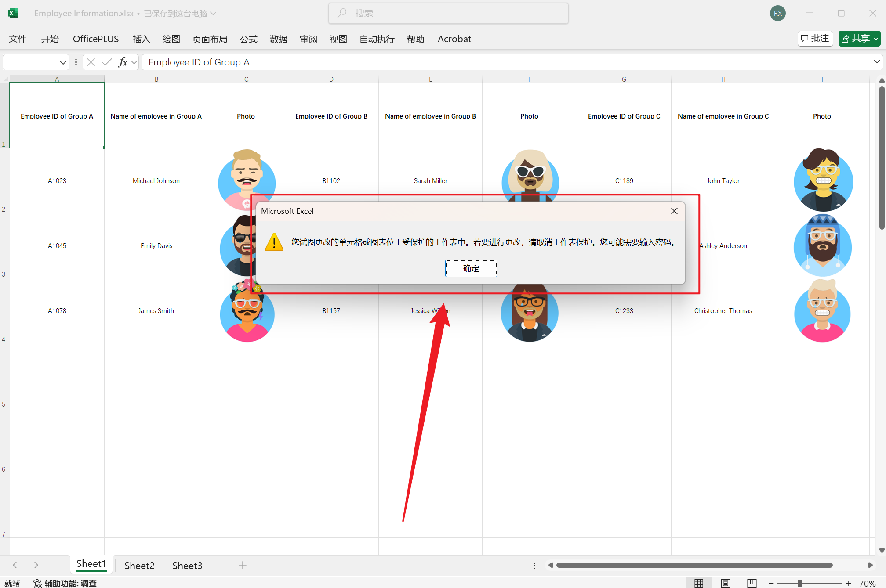Image resolution: width=886 pixels, height=588 pixels.
Task: Click zoom out minus control
Action: click(x=771, y=583)
